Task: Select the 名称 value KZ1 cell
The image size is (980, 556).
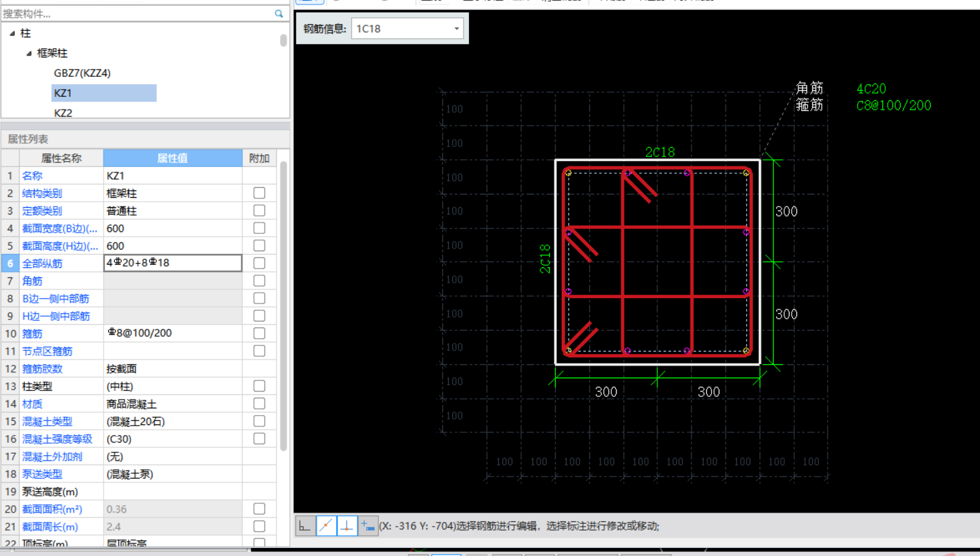Action: click(173, 176)
